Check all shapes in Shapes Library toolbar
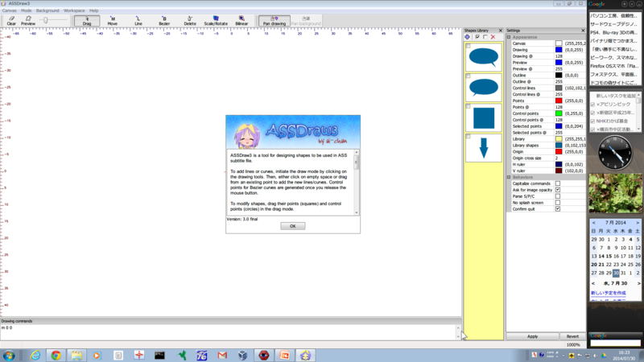644x362 pixels. [477, 37]
